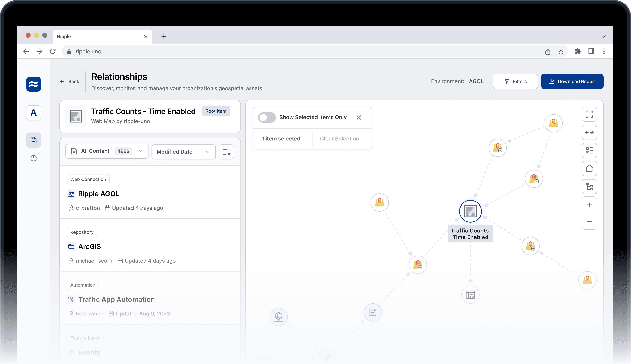Click the Root Item badge
Screen dimensions: 631x364
tap(216, 111)
